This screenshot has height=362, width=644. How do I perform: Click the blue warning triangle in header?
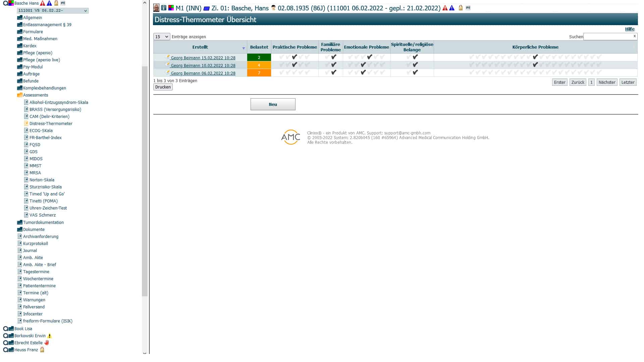[x=452, y=8]
